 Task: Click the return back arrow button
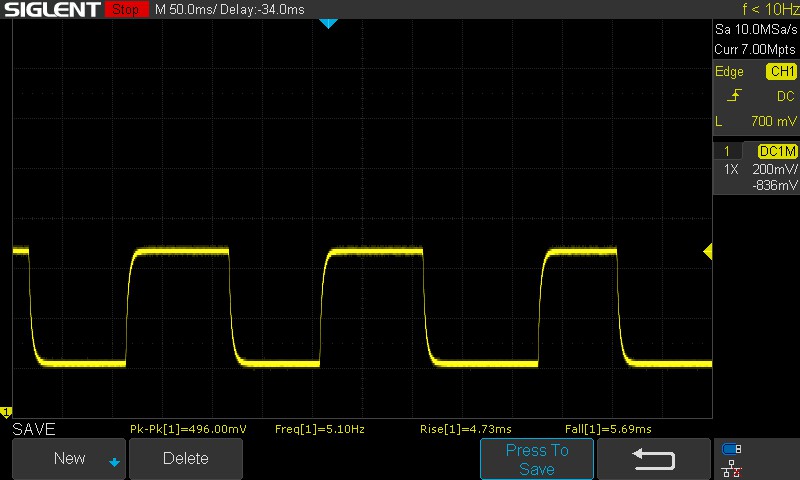[x=654, y=459]
